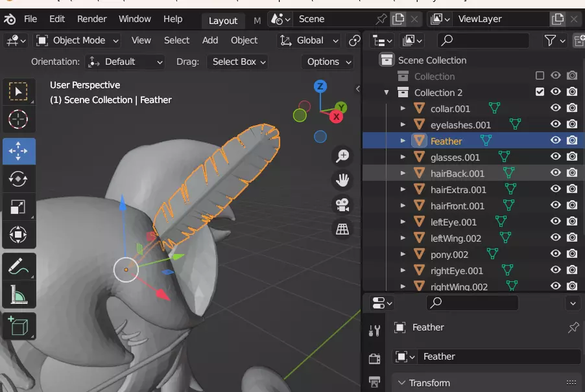
Task: Choose the Annotate pencil tool
Action: (18, 267)
